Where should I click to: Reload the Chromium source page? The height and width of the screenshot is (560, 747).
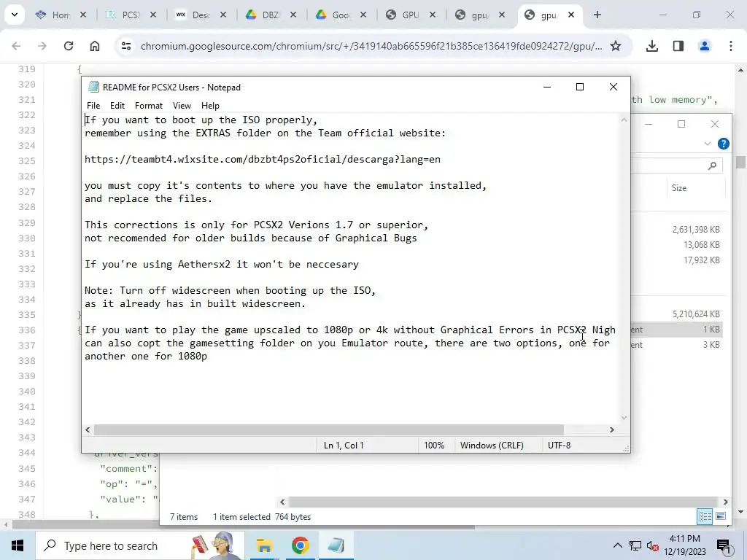coord(69,46)
